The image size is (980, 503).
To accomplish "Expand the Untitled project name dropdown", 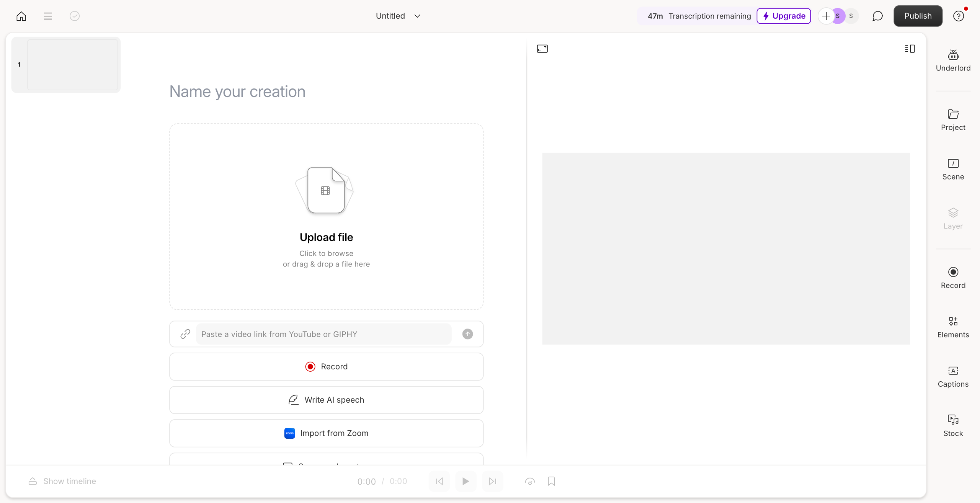I will [x=417, y=16].
